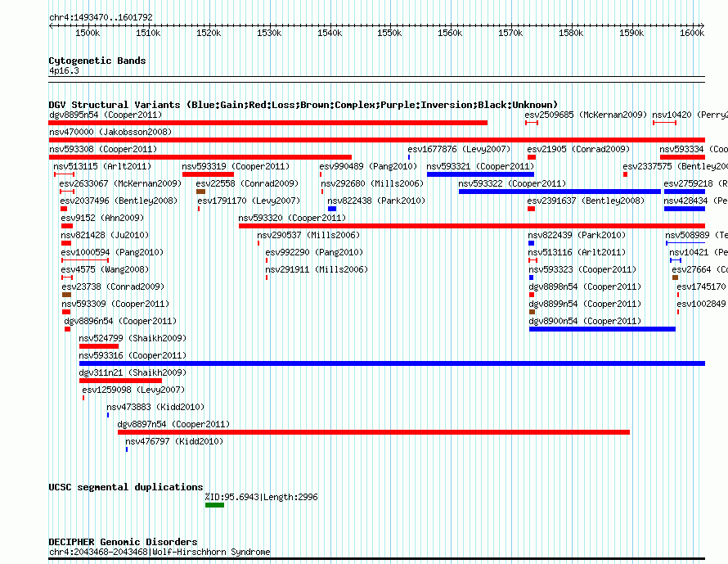Click the blue bar under nsv428434
The height and width of the screenshot is (564, 728).
pyautogui.click(x=685, y=209)
